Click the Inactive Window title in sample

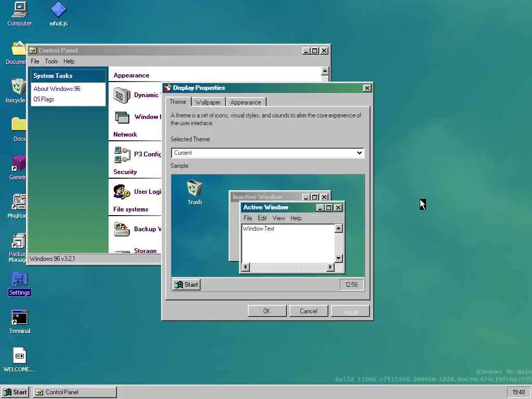pyautogui.click(x=258, y=197)
